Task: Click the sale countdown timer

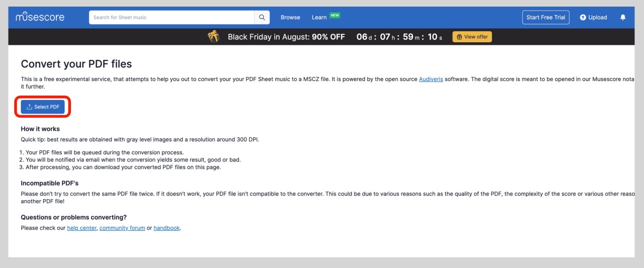Action: coord(399,37)
